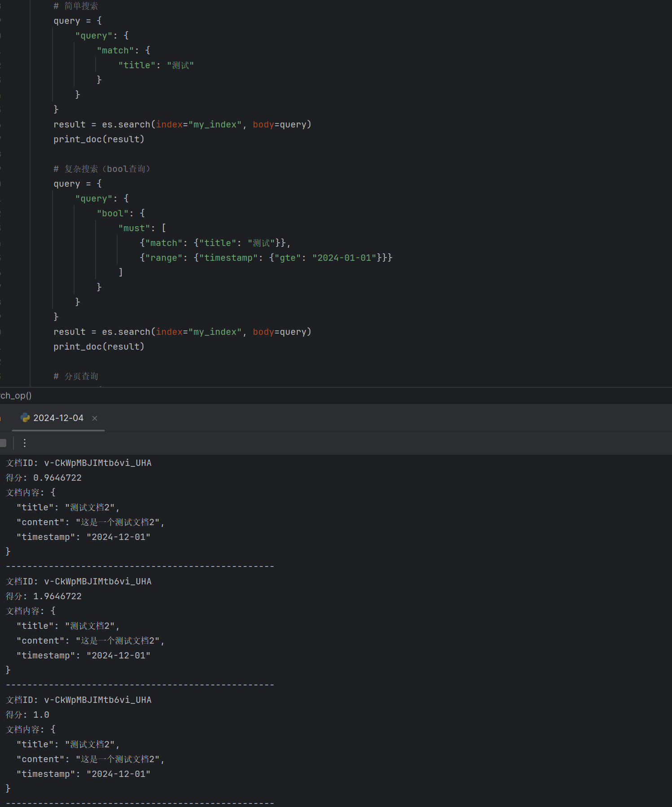Click the "must" key in the bool query
The width and height of the screenshot is (672, 807).
134,228
